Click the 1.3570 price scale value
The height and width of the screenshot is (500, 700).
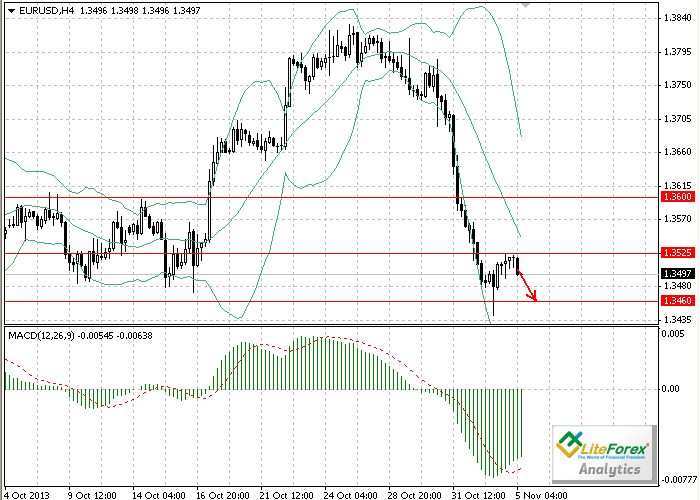point(677,218)
